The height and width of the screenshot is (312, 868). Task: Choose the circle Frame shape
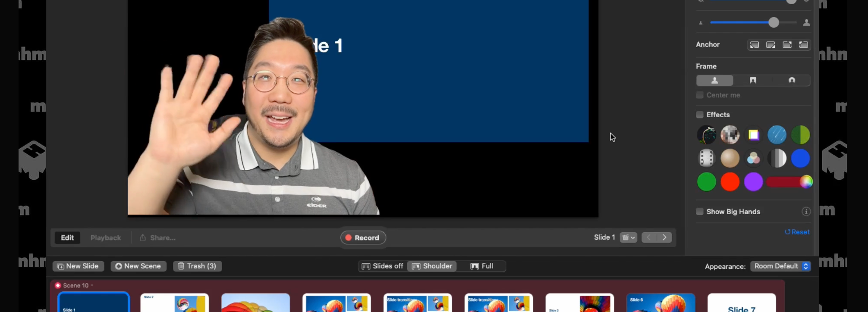click(792, 81)
